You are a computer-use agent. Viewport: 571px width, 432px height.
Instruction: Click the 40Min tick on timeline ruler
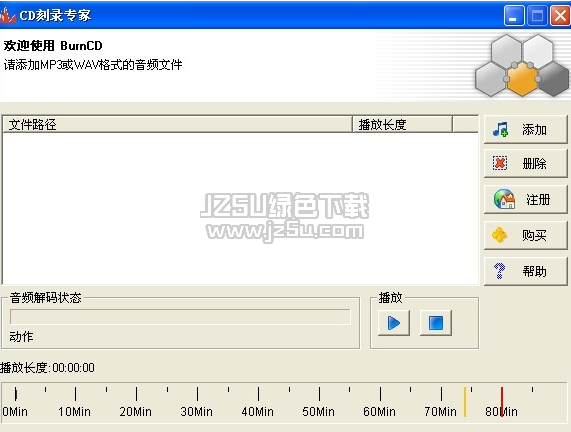(258, 394)
